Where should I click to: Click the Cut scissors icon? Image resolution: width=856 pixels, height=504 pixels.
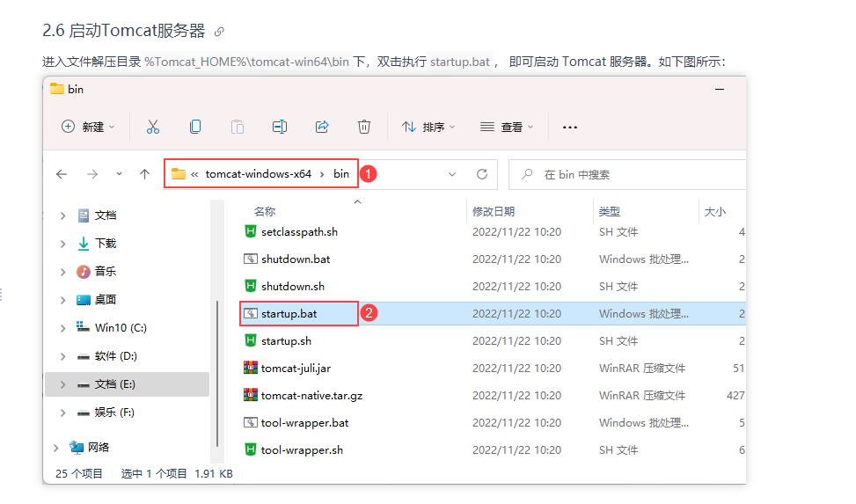pyautogui.click(x=153, y=127)
